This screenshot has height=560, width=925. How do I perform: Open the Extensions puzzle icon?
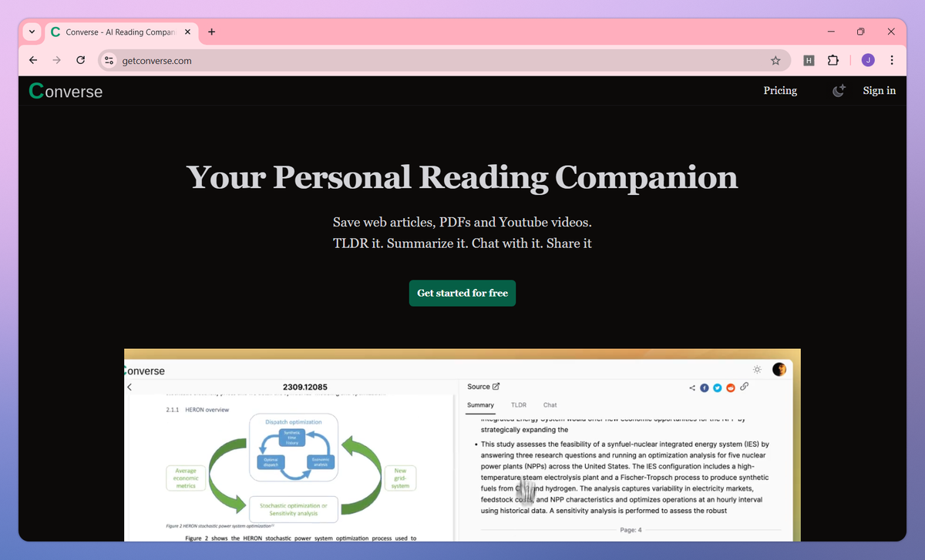tap(832, 60)
